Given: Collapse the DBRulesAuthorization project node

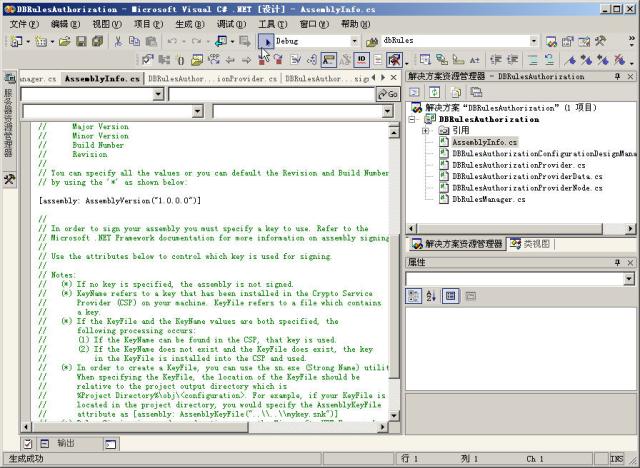Looking at the screenshot, I should tap(412, 120).
